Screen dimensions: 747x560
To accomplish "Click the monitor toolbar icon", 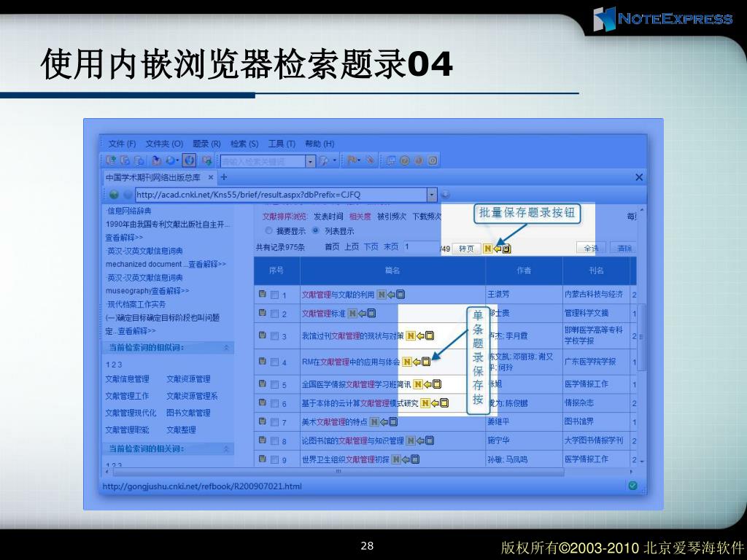I will coord(391,160).
